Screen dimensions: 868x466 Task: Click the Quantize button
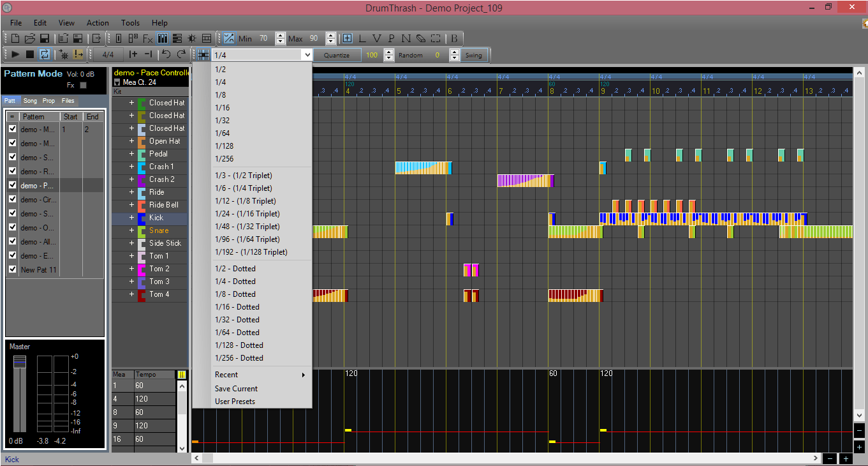(x=337, y=55)
